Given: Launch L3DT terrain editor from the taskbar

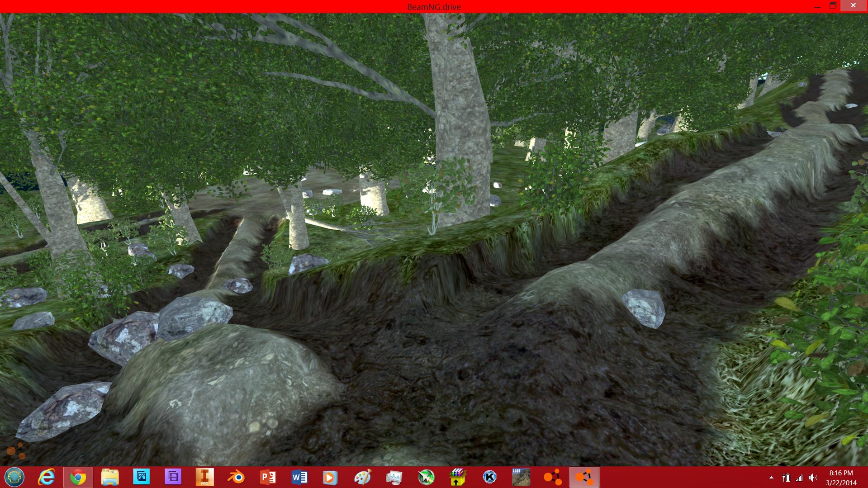Looking at the screenshot, I should pyautogui.click(x=521, y=477).
